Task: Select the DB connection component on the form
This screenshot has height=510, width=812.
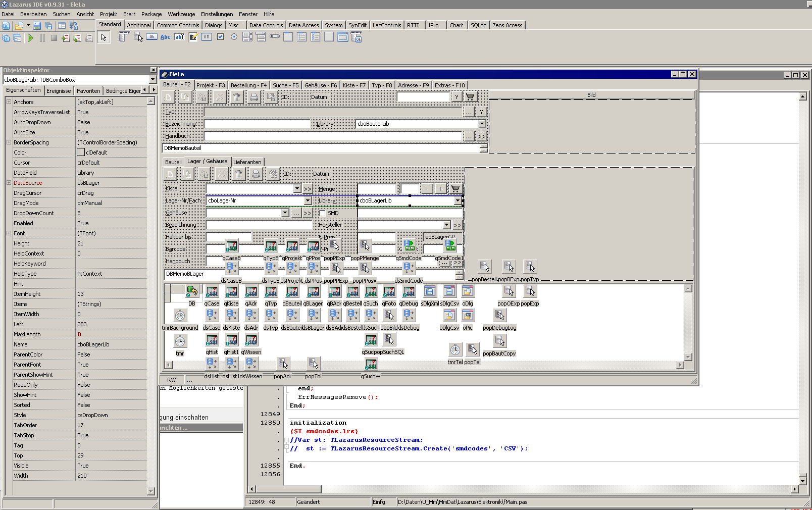Action: (x=192, y=291)
